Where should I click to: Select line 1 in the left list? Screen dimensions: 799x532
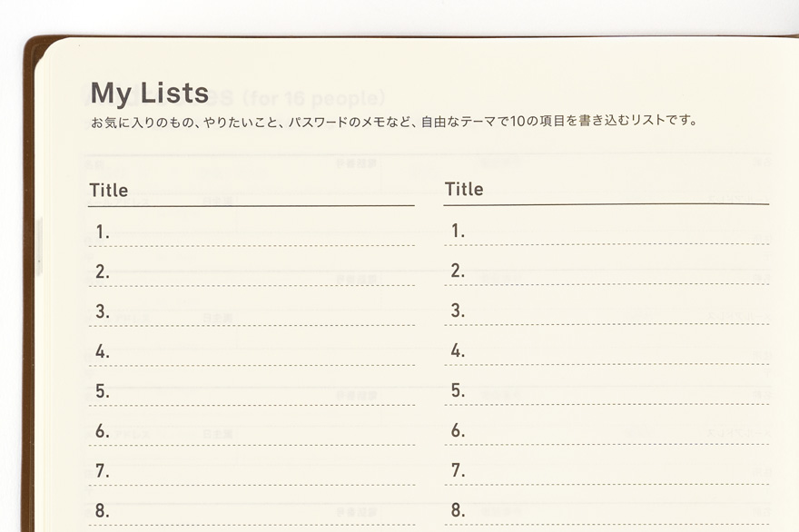[x=252, y=232]
